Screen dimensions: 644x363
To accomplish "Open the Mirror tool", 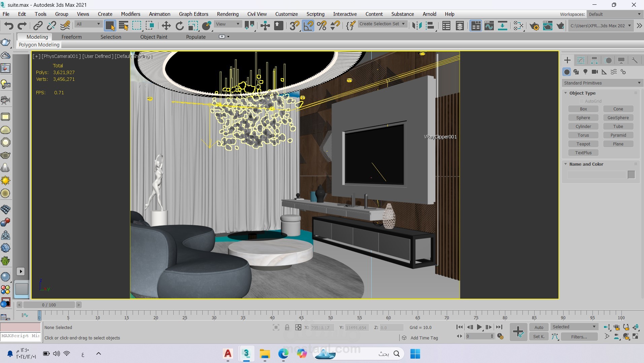I will [x=417, y=26].
